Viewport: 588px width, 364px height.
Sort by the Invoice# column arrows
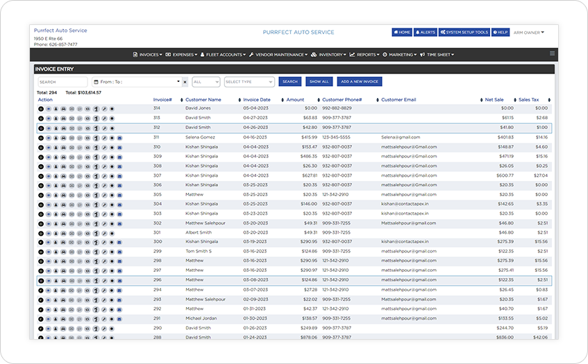[181, 100]
